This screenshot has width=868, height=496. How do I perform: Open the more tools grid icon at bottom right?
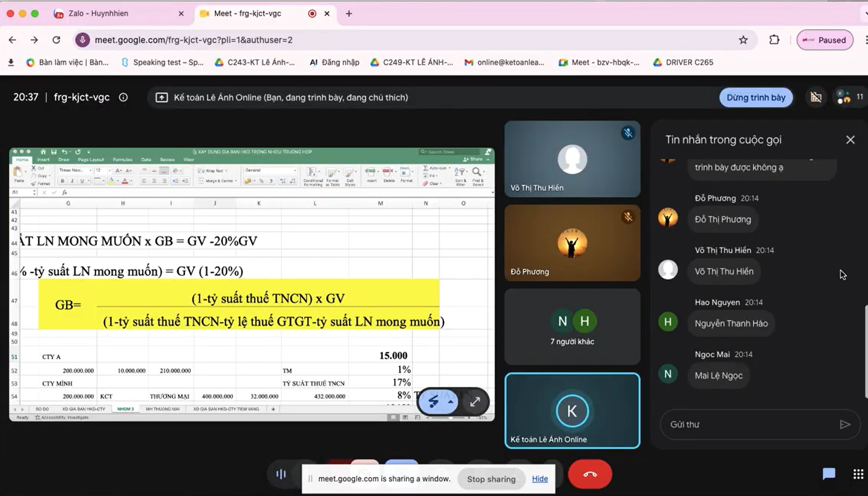click(x=858, y=474)
